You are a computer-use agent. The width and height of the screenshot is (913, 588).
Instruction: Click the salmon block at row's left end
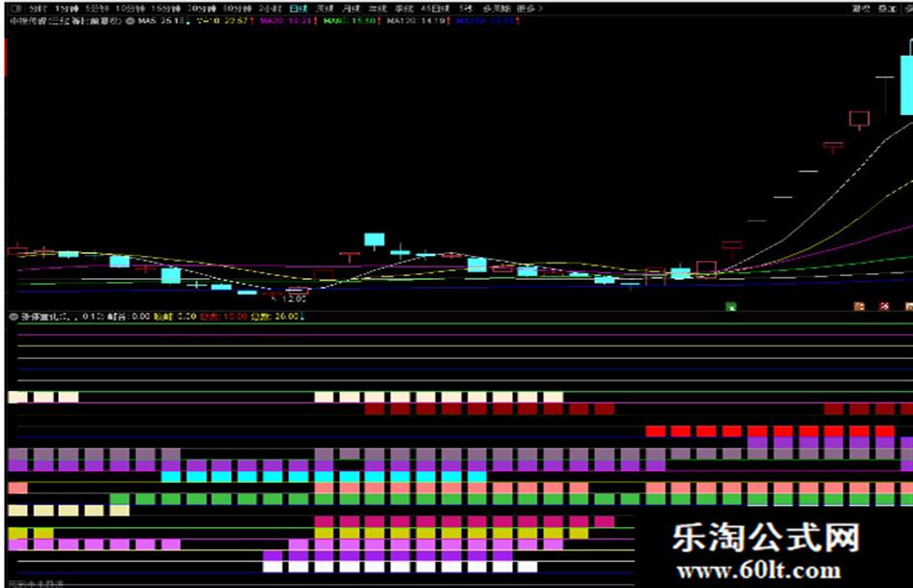[x=17, y=488]
